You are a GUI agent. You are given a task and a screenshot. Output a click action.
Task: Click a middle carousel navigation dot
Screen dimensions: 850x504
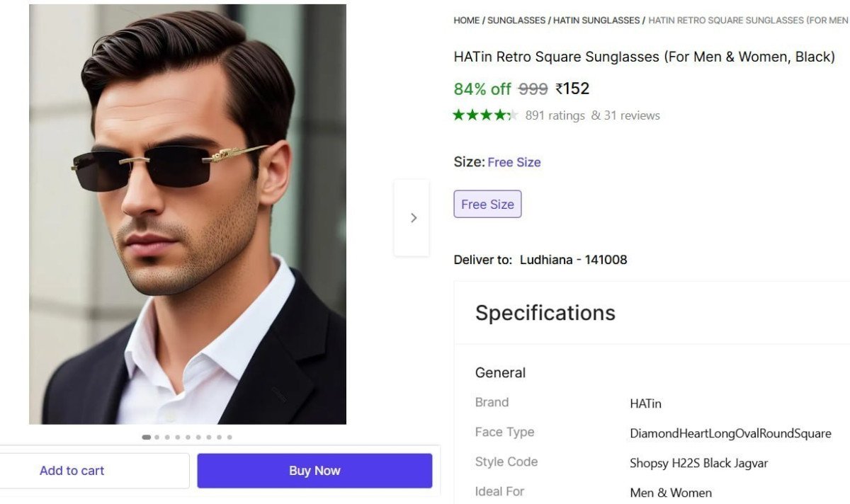point(188,437)
